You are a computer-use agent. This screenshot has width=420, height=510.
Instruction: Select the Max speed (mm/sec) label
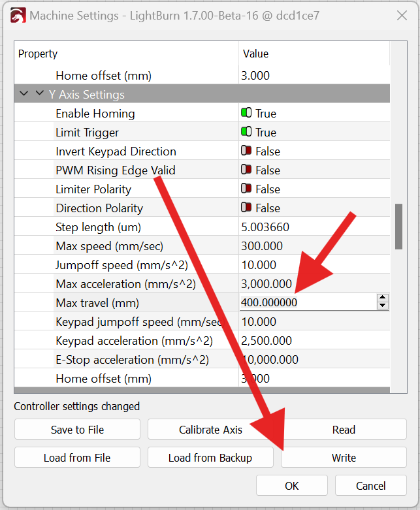click(x=109, y=246)
